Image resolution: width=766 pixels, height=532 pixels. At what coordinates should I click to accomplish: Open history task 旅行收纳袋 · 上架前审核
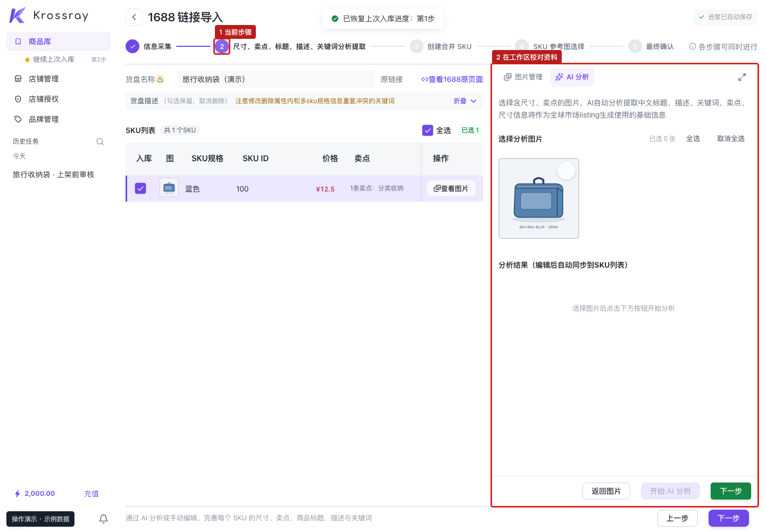coord(54,174)
